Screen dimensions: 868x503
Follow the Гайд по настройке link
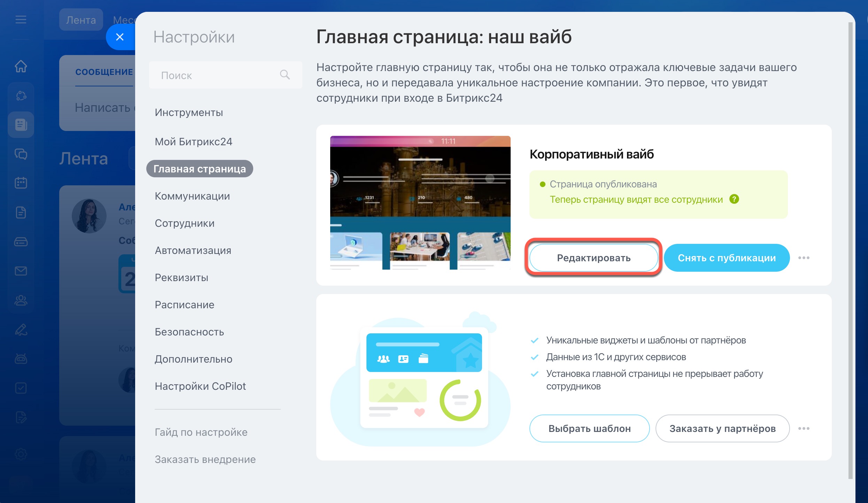pos(201,432)
